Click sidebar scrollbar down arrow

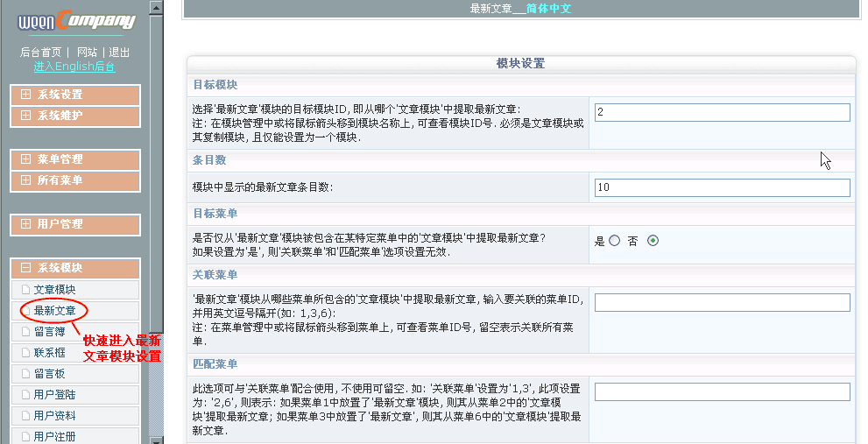[x=156, y=440]
